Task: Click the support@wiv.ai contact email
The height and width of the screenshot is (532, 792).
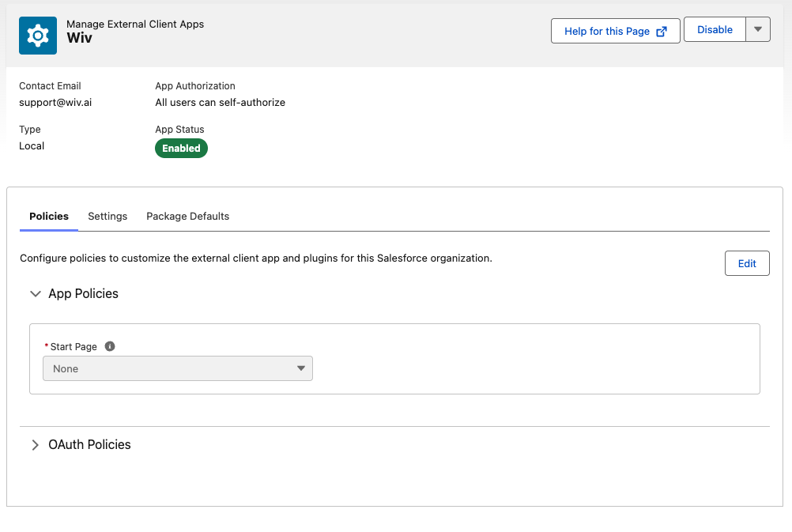Action: coord(55,103)
